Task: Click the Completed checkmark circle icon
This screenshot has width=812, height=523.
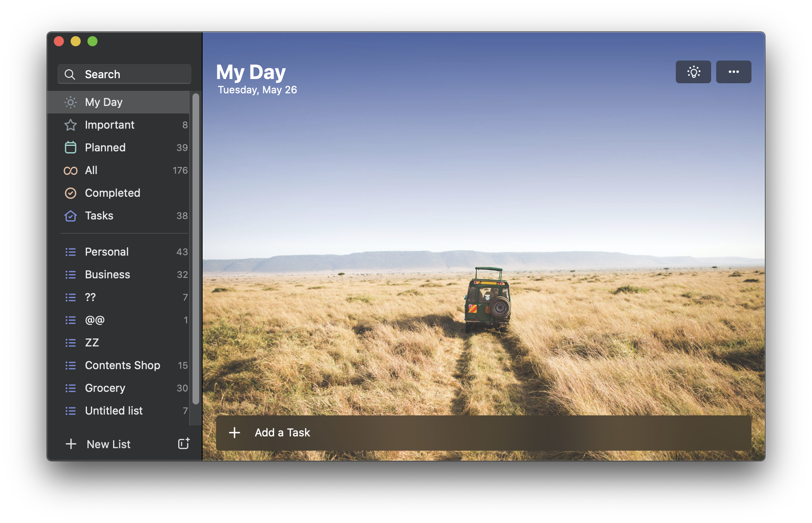Action: (x=71, y=193)
